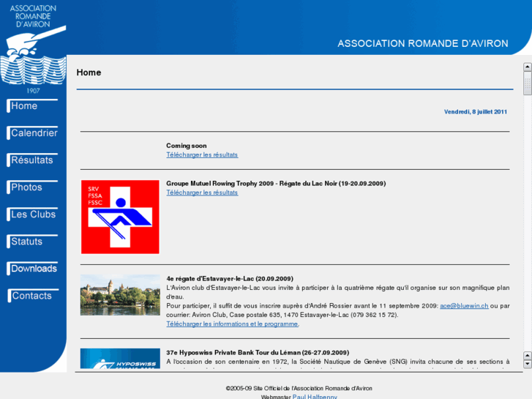This screenshot has width=532, height=399.
Task: Click the Groupe Mutuel Rowing Trophy 2009 heading
Action: click(276, 183)
